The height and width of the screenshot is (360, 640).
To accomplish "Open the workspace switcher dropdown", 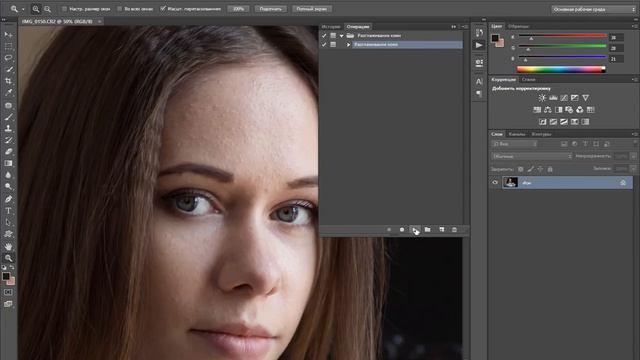I will click(593, 9).
